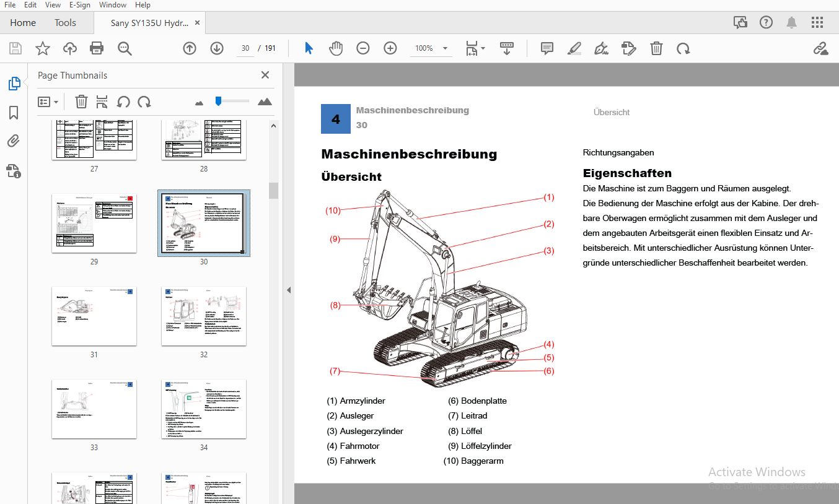
Task: Go to next page arrow
Action: 217,48
